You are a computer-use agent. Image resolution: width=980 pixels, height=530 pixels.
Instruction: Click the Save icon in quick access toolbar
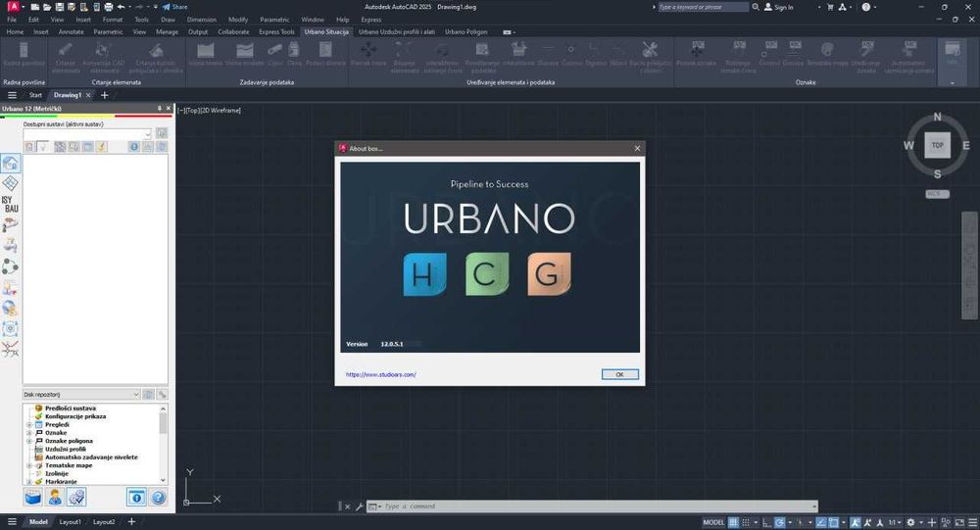59,7
